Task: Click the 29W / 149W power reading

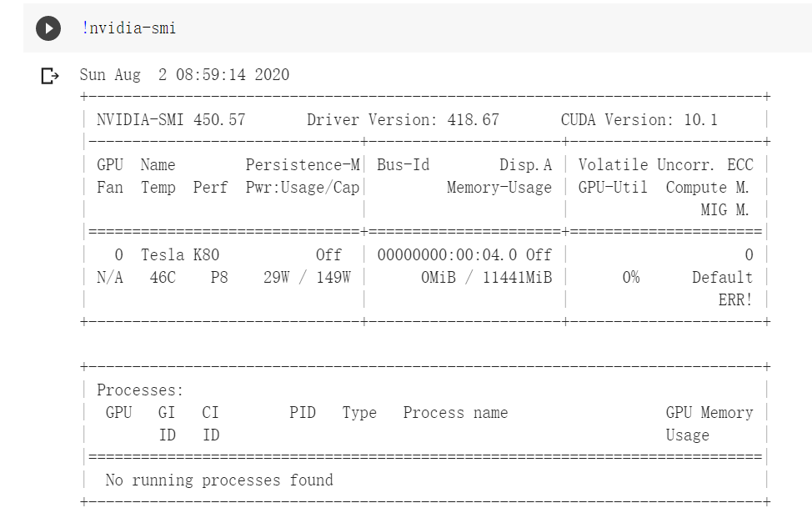Action: [307, 278]
